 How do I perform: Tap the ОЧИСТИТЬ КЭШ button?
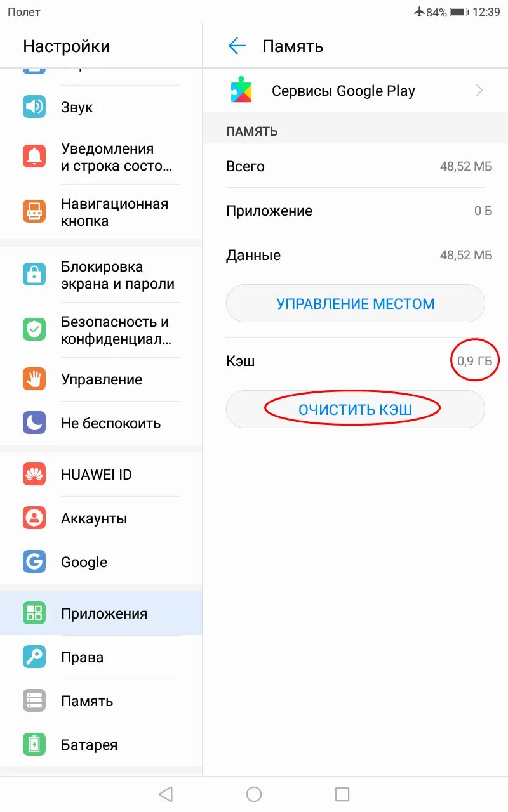[x=356, y=409]
